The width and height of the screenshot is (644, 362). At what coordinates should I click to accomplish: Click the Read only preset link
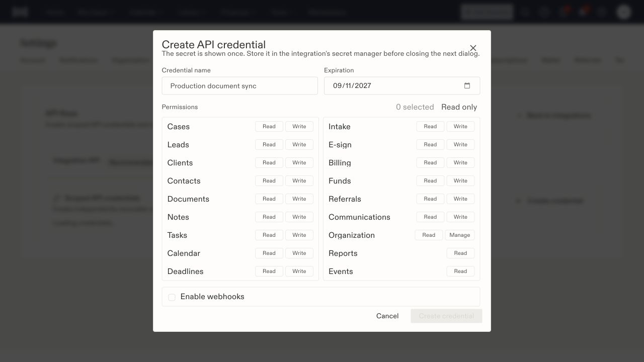(459, 107)
